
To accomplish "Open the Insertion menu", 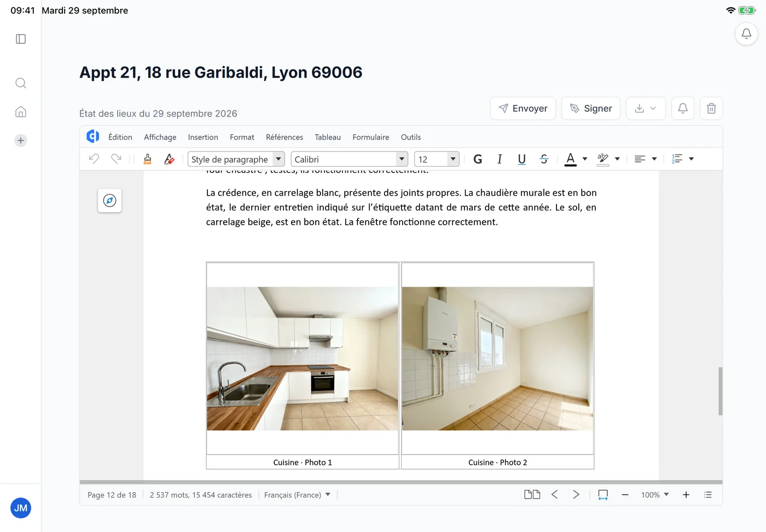I will click(x=203, y=137).
